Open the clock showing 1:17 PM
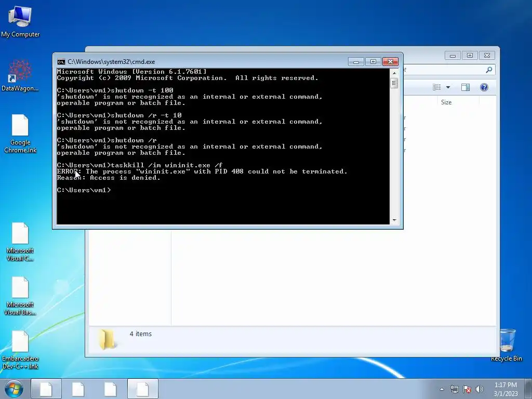This screenshot has height=399, width=532. coord(506,389)
